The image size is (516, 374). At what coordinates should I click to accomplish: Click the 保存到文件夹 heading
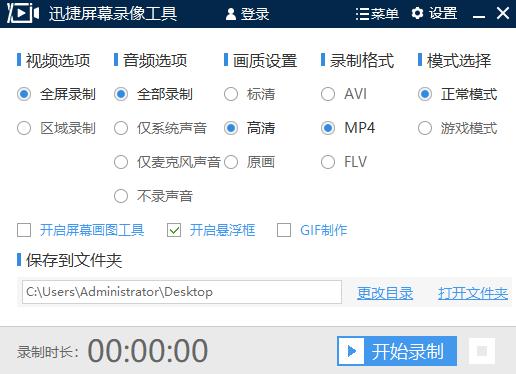(x=74, y=260)
